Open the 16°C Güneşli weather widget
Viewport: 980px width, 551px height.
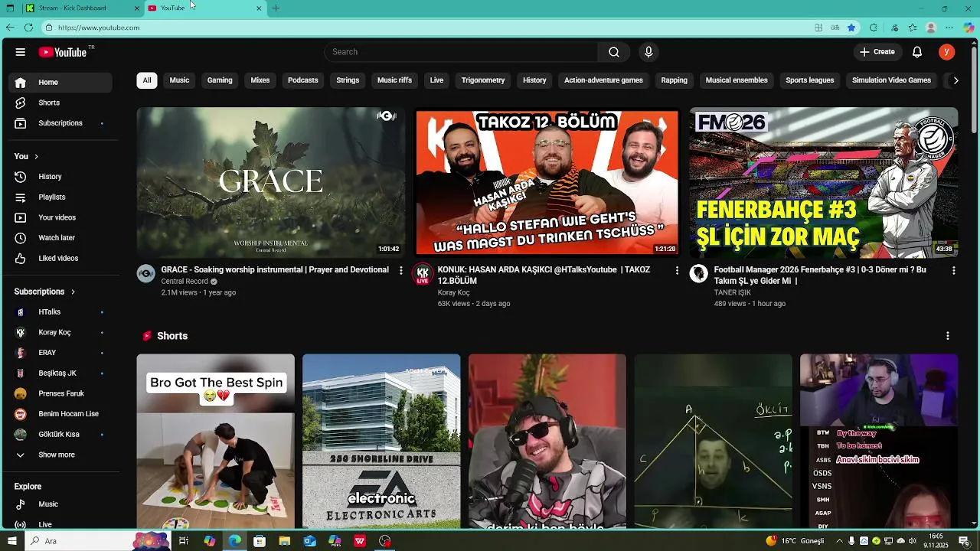[x=795, y=541]
